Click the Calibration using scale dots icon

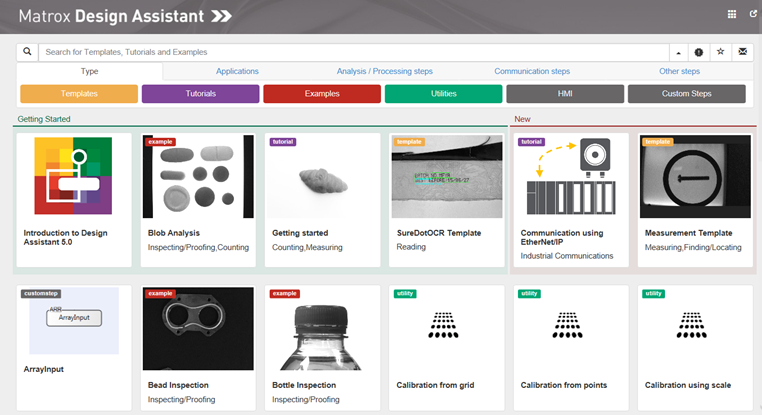coord(692,325)
